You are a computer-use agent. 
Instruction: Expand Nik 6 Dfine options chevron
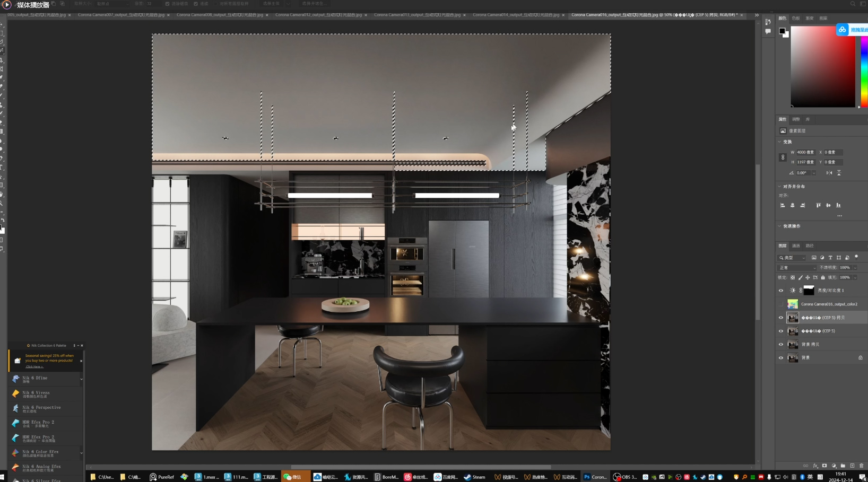81,379
